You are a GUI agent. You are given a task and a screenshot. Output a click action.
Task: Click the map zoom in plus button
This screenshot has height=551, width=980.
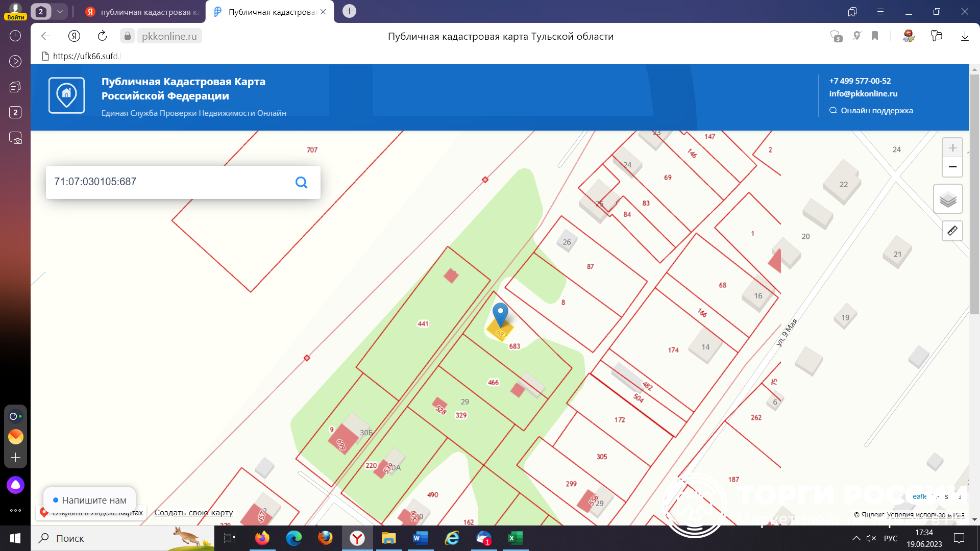tap(952, 148)
